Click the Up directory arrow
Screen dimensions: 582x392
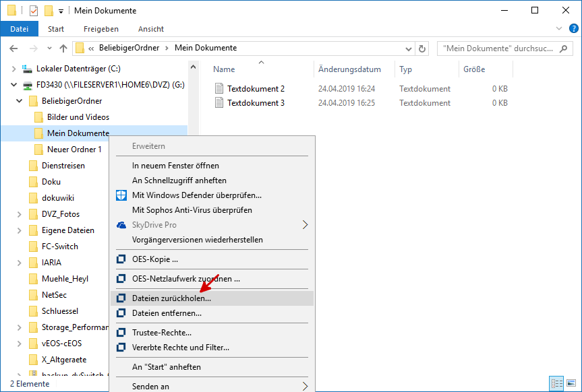coord(63,48)
